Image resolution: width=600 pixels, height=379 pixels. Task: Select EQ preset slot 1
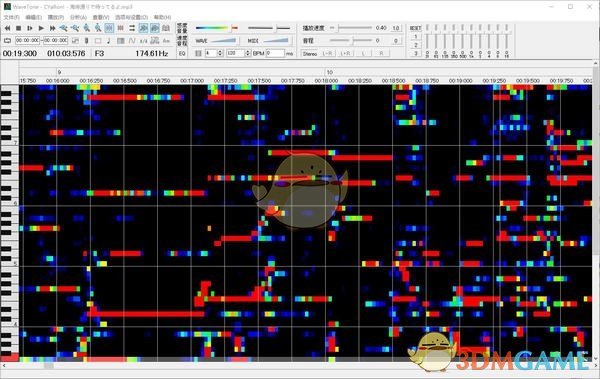[x=416, y=37]
